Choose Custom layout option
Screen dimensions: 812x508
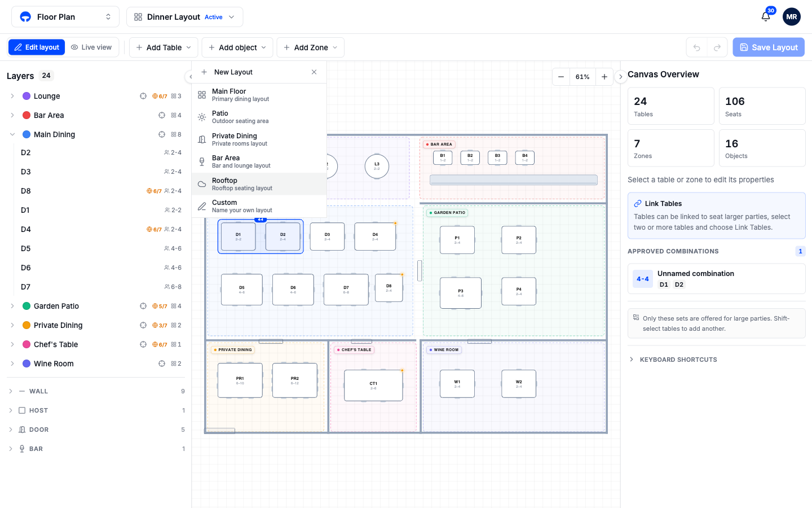(x=259, y=206)
